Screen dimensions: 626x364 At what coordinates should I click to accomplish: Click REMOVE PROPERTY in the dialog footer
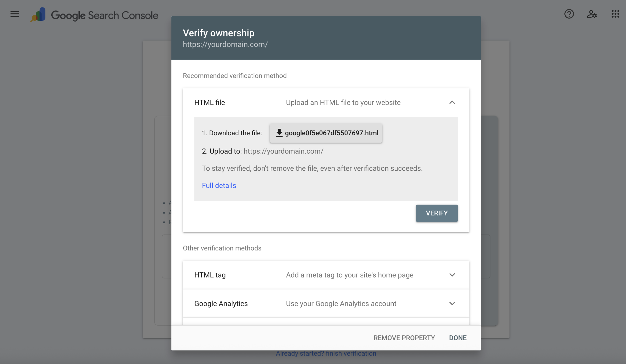click(x=404, y=338)
